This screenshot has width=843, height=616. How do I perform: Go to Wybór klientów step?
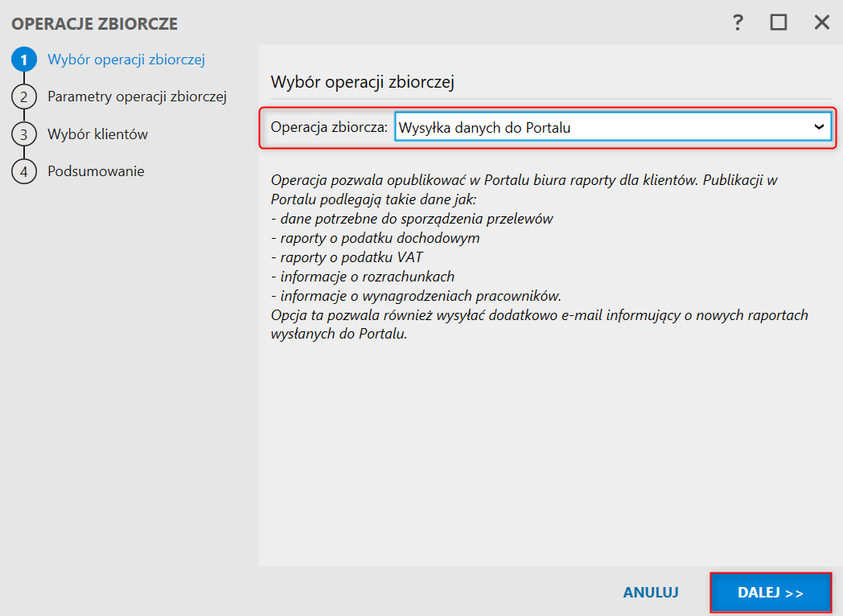tap(98, 134)
